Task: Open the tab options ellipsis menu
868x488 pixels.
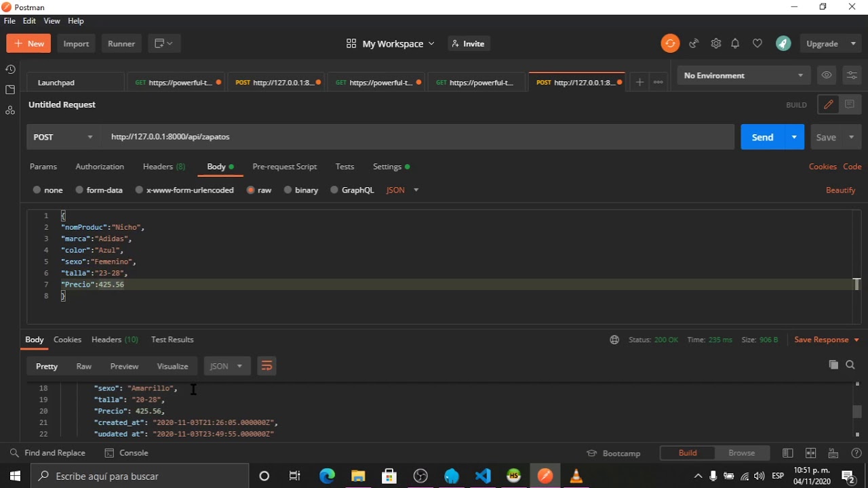Action: (x=658, y=82)
